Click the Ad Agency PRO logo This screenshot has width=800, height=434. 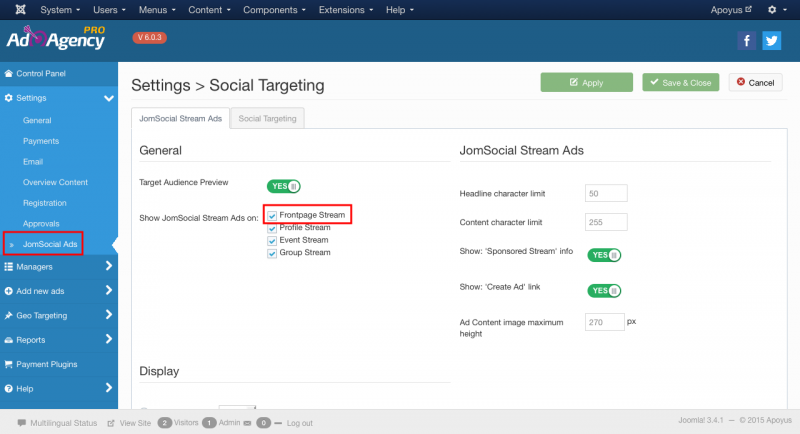coord(56,38)
